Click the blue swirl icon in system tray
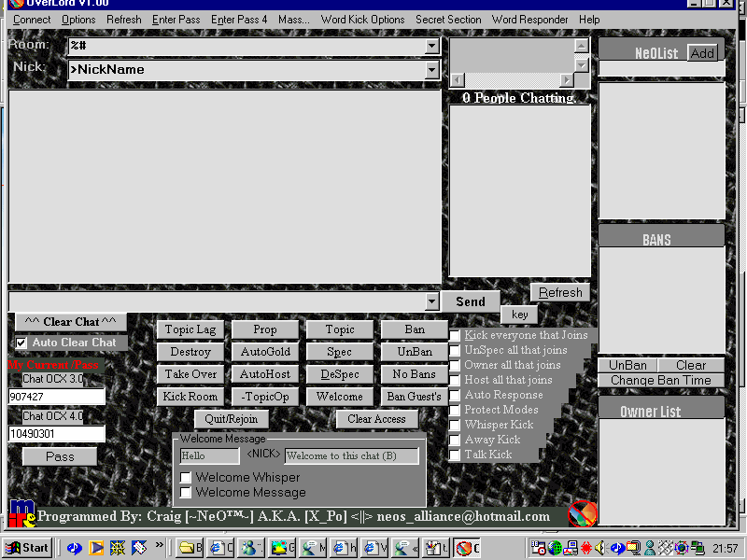Image resolution: width=747 pixels, height=560 pixels. point(618,548)
